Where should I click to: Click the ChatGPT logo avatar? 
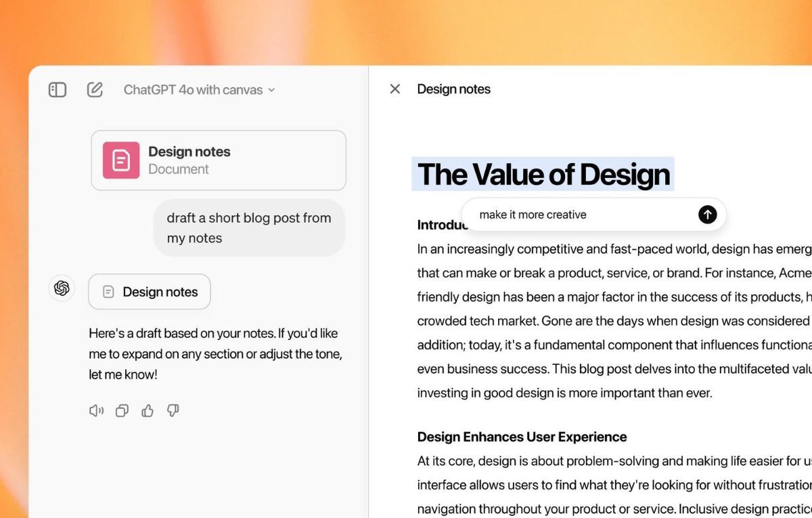pyautogui.click(x=62, y=288)
